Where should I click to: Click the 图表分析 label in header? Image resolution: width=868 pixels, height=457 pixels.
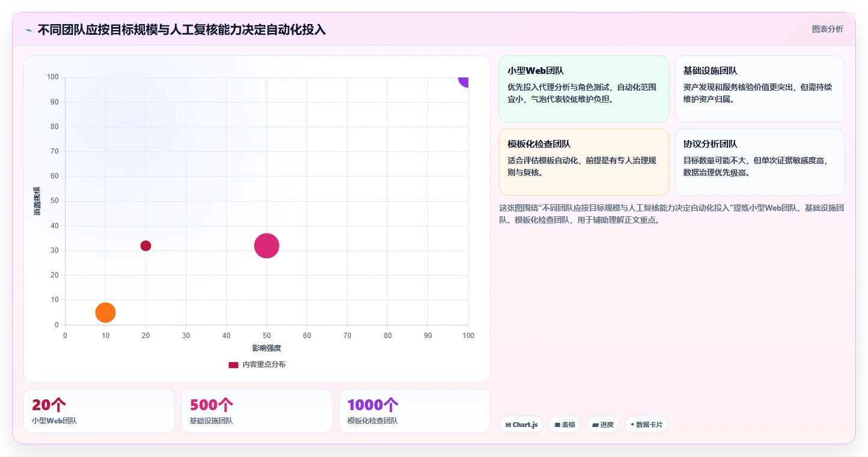tap(827, 29)
